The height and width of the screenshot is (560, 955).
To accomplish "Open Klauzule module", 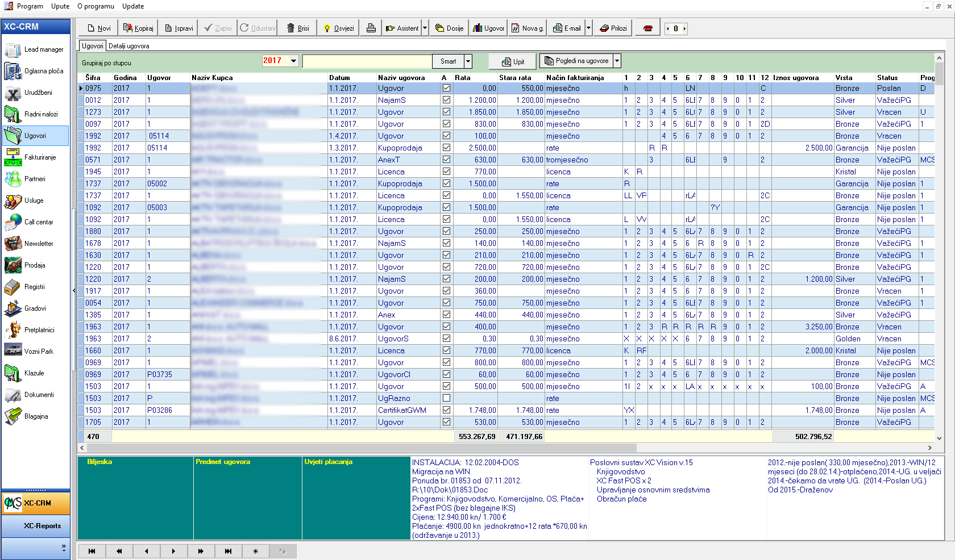I will click(35, 373).
